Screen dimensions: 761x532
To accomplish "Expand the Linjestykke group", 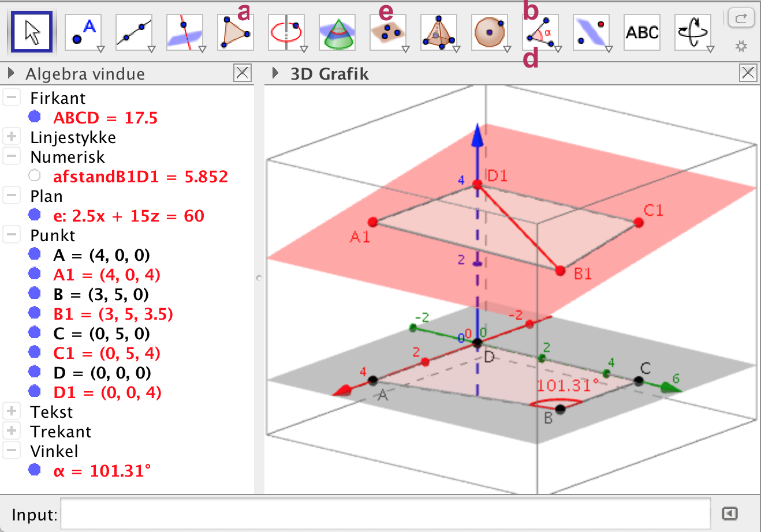I will pyautogui.click(x=12, y=137).
